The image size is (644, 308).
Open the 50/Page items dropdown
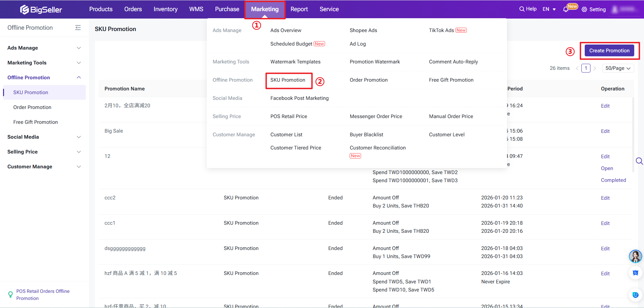coord(618,68)
